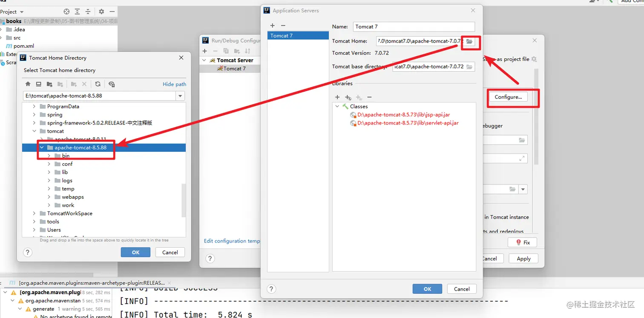Collapse the apache-tomcat-8.5.88 folder
The height and width of the screenshot is (318, 644).
pyautogui.click(x=42, y=147)
